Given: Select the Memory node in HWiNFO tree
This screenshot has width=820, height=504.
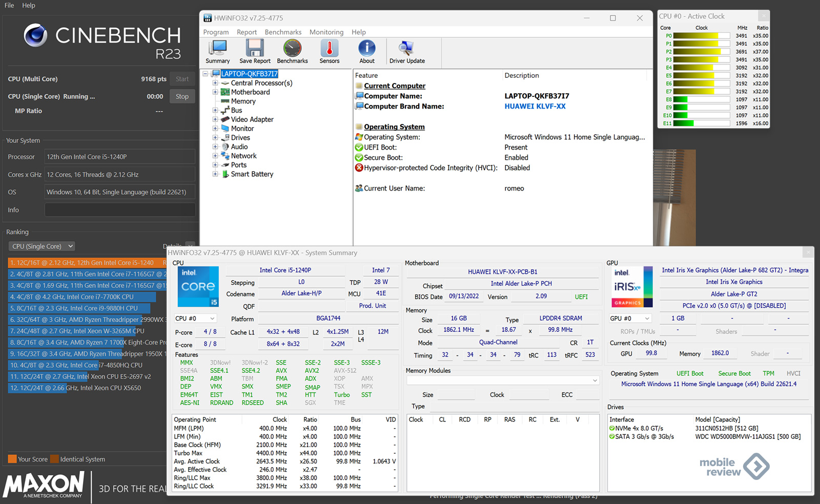Looking at the screenshot, I should click(243, 101).
